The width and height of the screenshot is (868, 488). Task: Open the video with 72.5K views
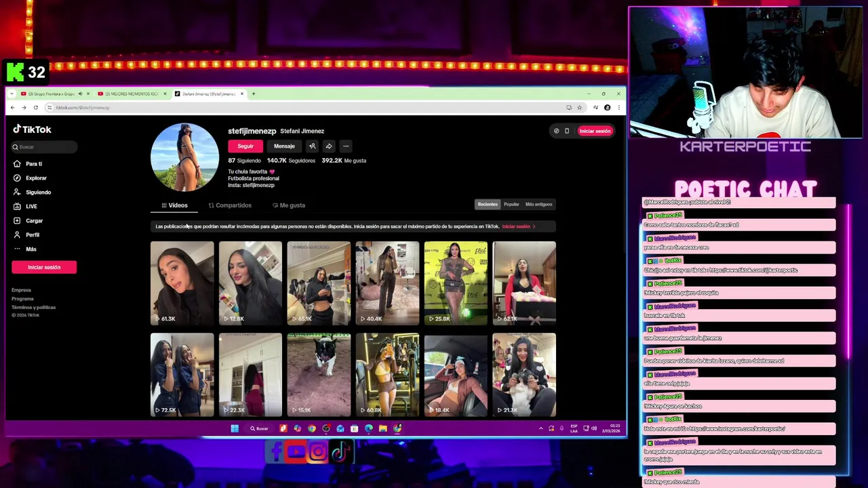tap(182, 374)
